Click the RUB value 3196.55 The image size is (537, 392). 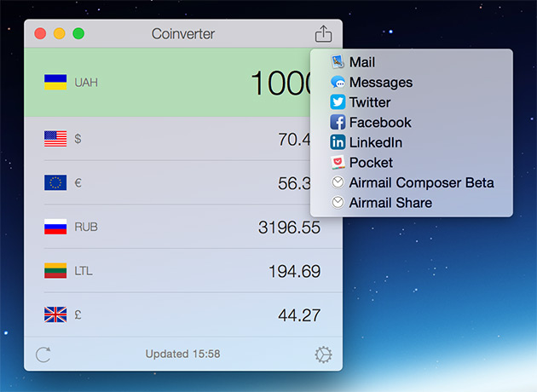(x=290, y=228)
